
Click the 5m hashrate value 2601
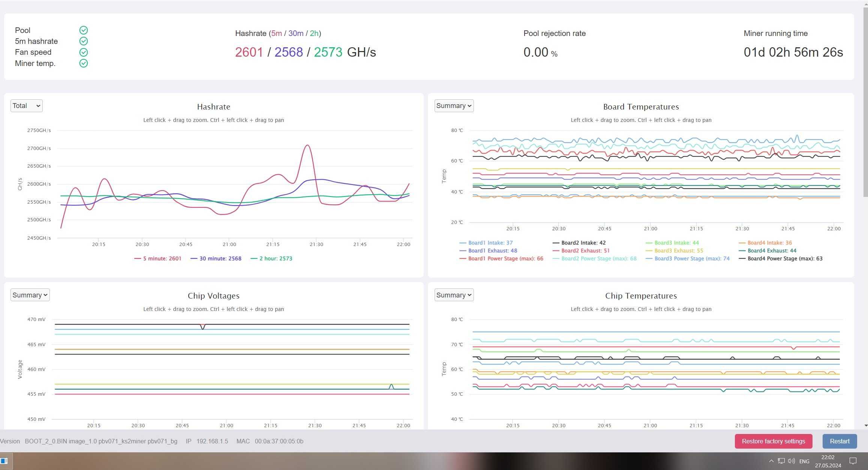pos(249,52)
